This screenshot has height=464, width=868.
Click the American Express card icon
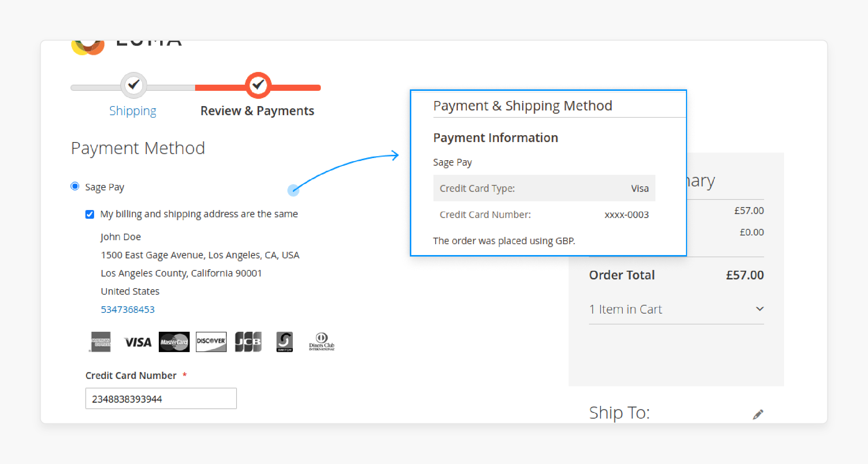pos(101,342)
